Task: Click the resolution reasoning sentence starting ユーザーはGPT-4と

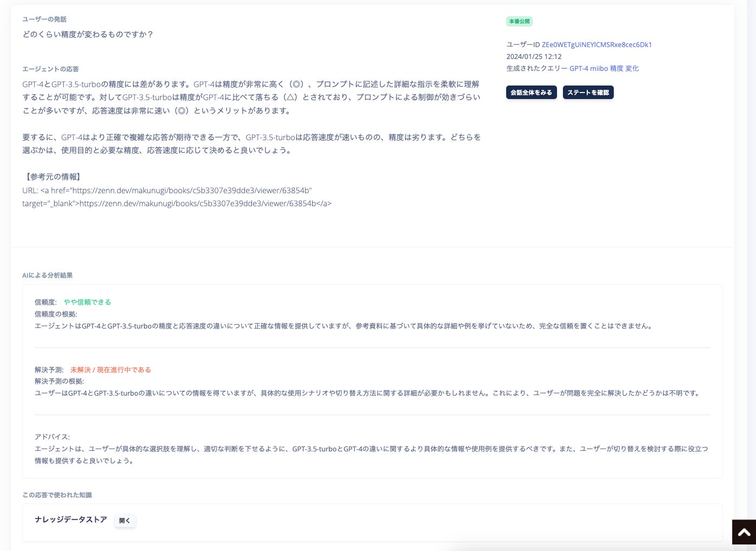Action: pyautogui.click(x=368, y=393)
